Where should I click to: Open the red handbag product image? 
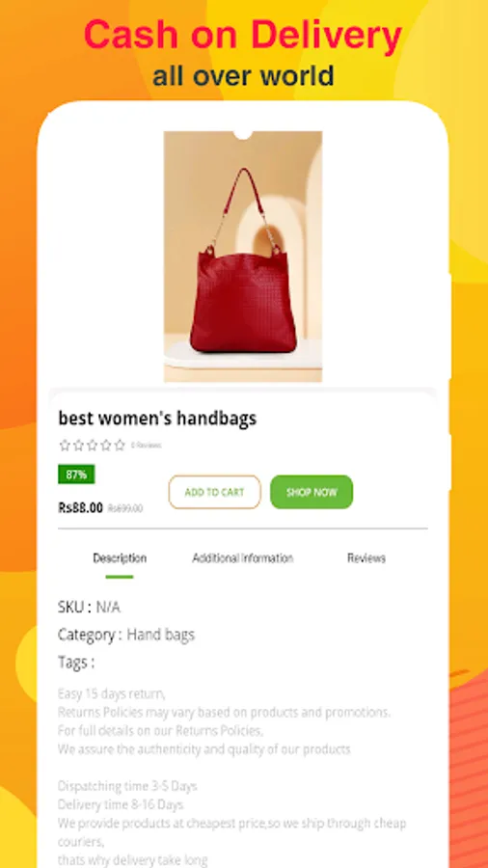(243, 257)
